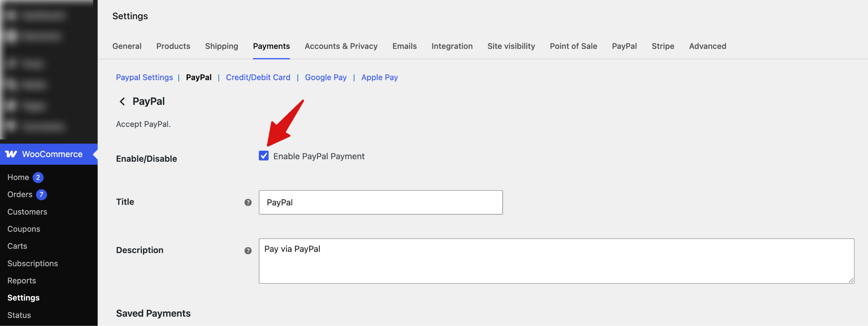Click the WooCommerce logo icon in sidebar
The height and width of the screenshot is (326, 868).
pyautogui.click(x=11, y=154)
